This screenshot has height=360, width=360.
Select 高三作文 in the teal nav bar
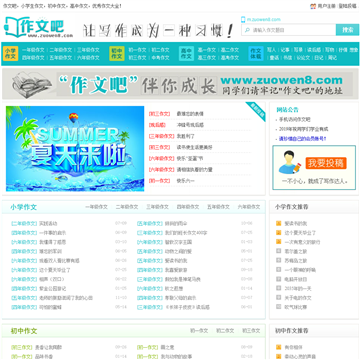[x=207, y=58]
